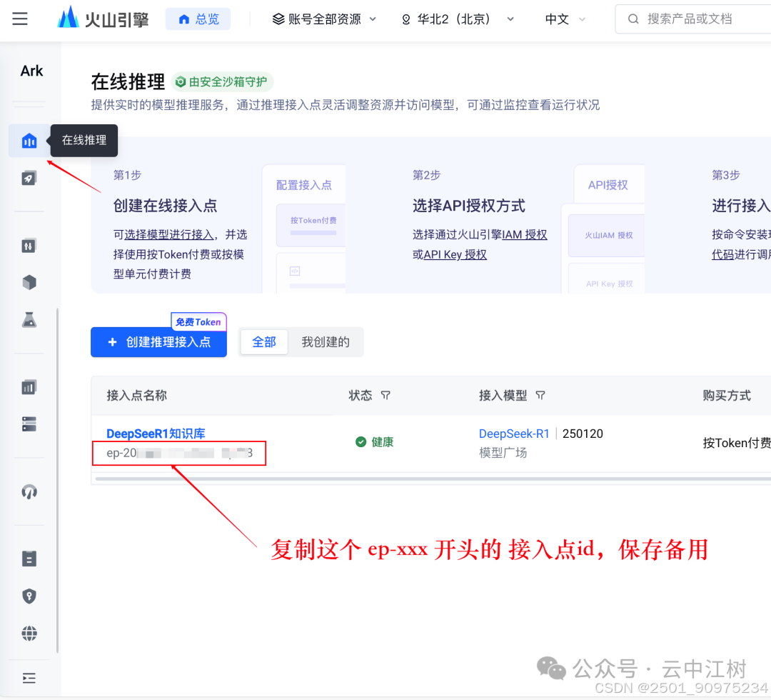Focus the 搜索产品或文档 search field

point(693,19)
